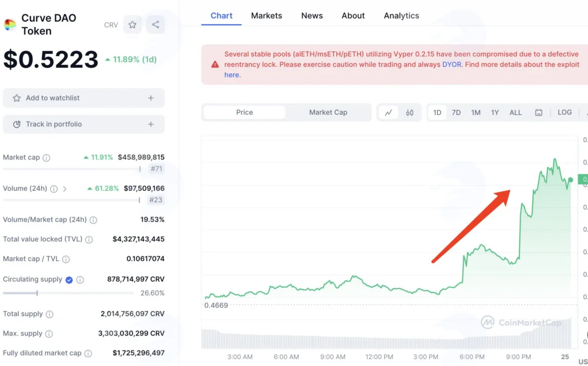Open the Markets tab

[x=266, y=16]
